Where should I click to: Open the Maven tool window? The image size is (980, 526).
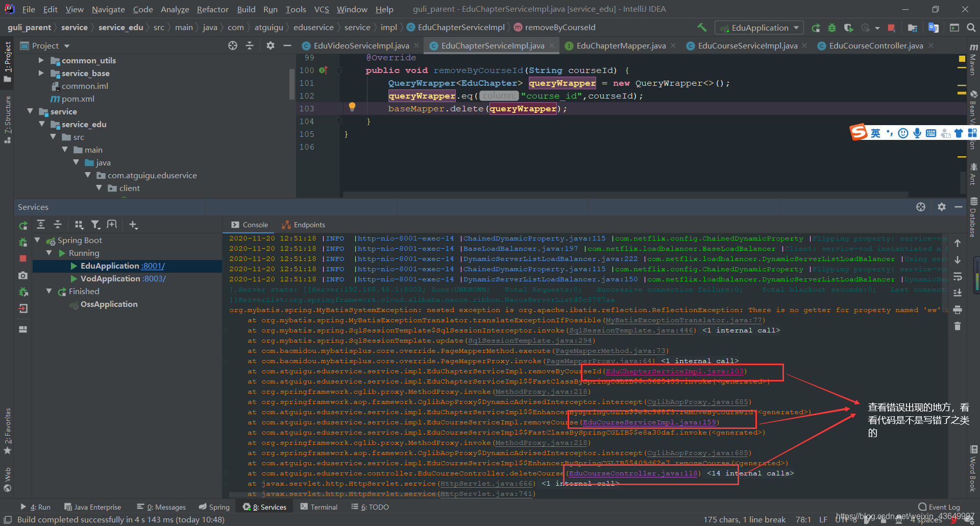click(973, 60)
